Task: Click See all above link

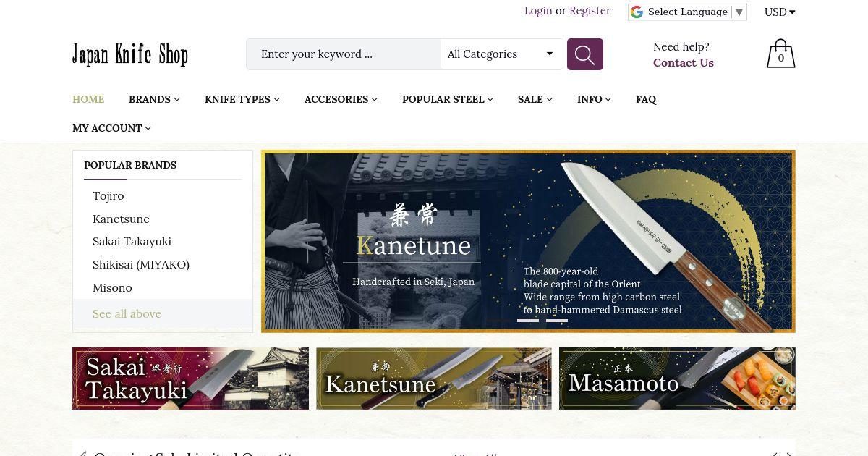Action: click(127, 313)
